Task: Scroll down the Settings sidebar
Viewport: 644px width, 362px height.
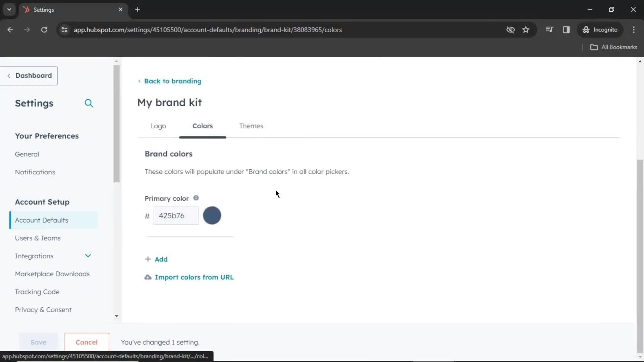Action: click(x=116, y=316)
